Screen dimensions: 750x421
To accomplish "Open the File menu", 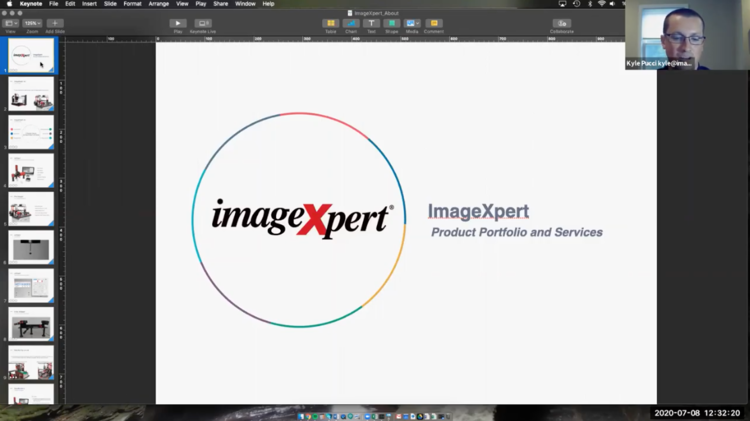I will tap(54, 4).
